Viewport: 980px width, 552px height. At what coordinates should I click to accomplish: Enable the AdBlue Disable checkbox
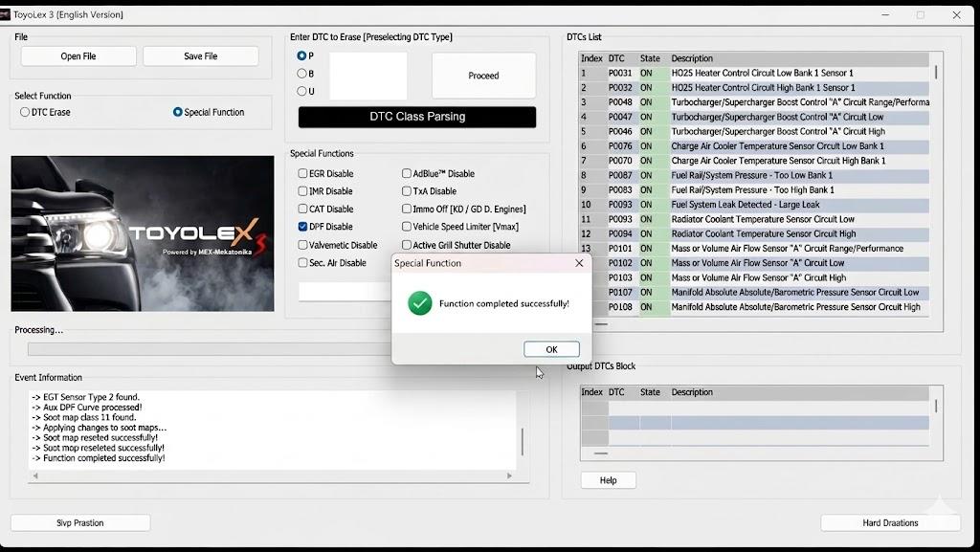407,173
